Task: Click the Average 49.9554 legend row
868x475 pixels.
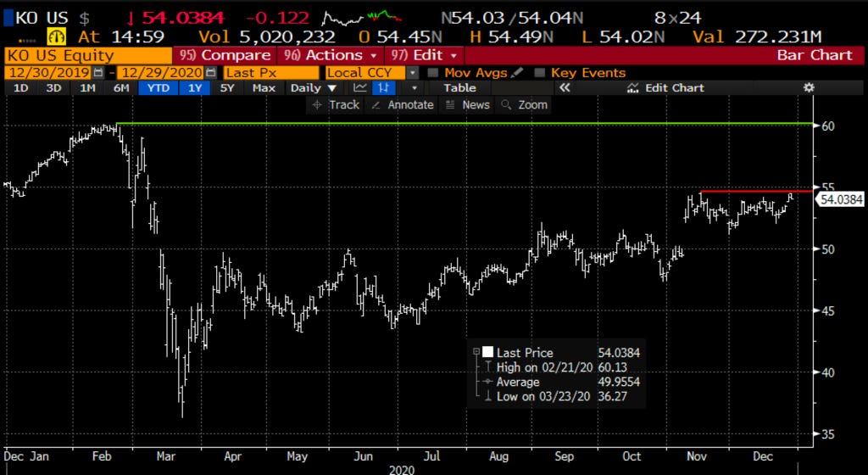Action: pos(561,382)
